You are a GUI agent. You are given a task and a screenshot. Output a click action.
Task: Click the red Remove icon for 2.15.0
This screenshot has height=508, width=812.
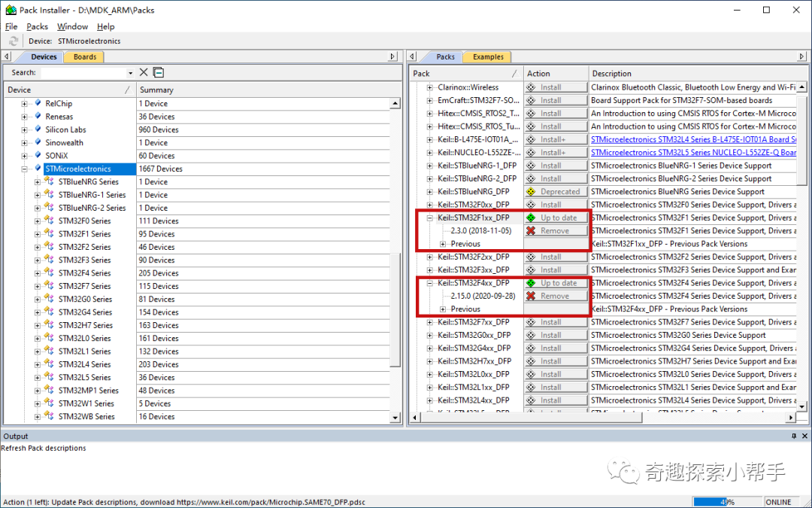(x=531, y=296)
